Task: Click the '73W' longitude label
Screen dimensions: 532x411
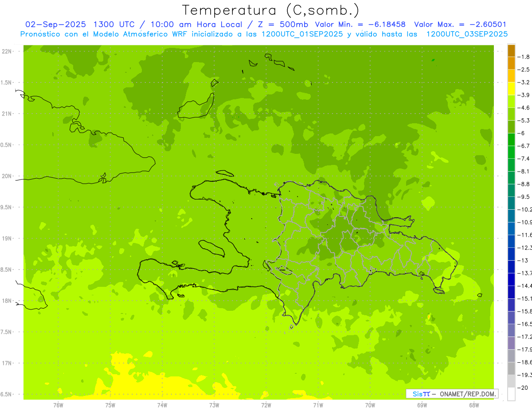Action: (214, 405)
